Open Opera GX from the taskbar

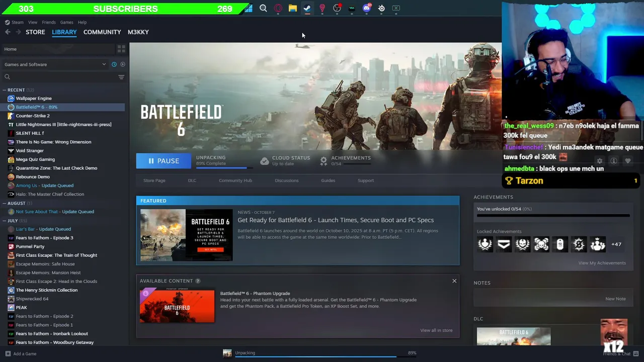coord(278,8)
